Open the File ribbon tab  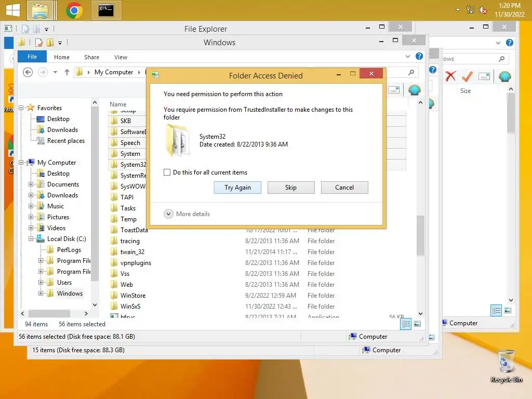(x=32, y=57)
